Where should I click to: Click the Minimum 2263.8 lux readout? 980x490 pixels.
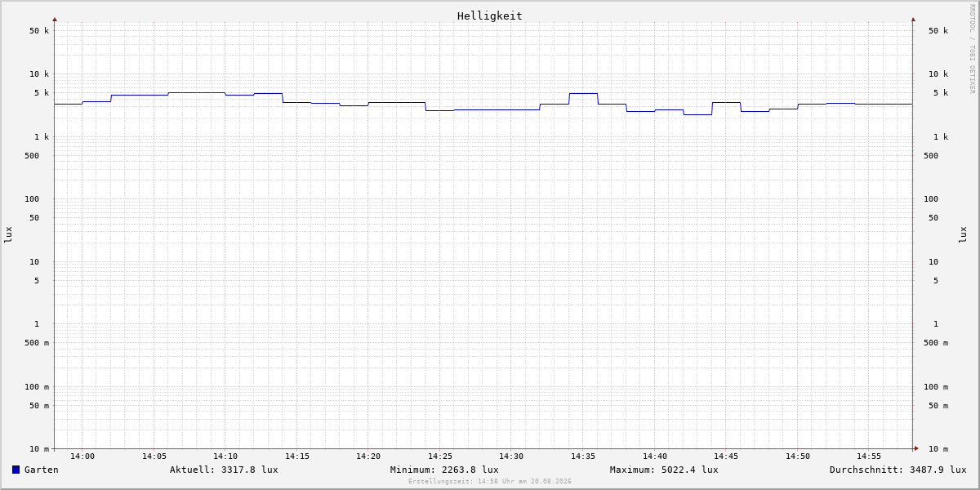pyautogui.click(x=444, y=470)
